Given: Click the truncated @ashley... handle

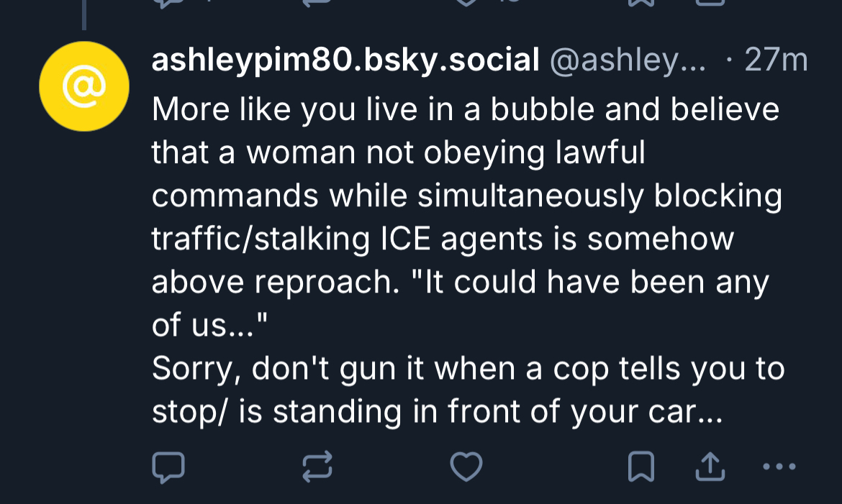Looking at the screenshot, I should pyautogui.click(x=628, y=62).
